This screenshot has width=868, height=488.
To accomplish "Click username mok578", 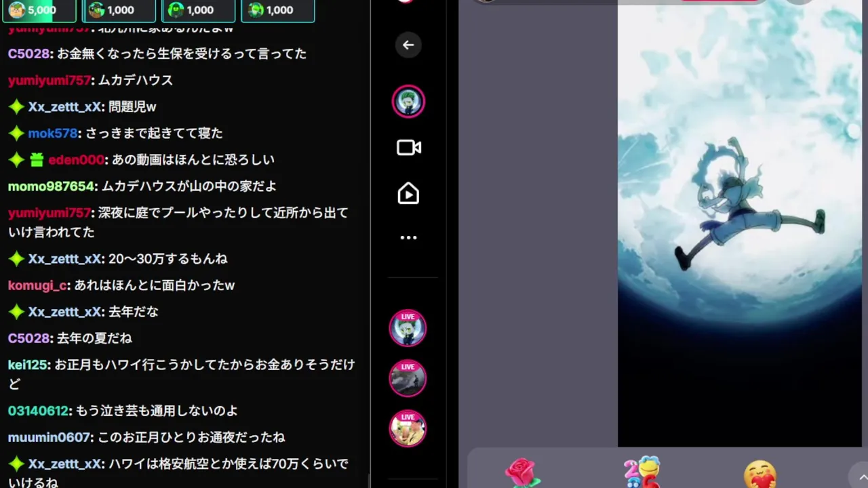I will click(x=53, y=133).
